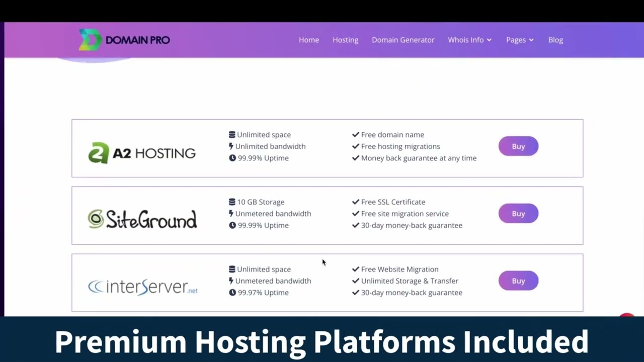Go to the Hosting page
Viewport: 644px width, 362px height.
pos(345,40)
